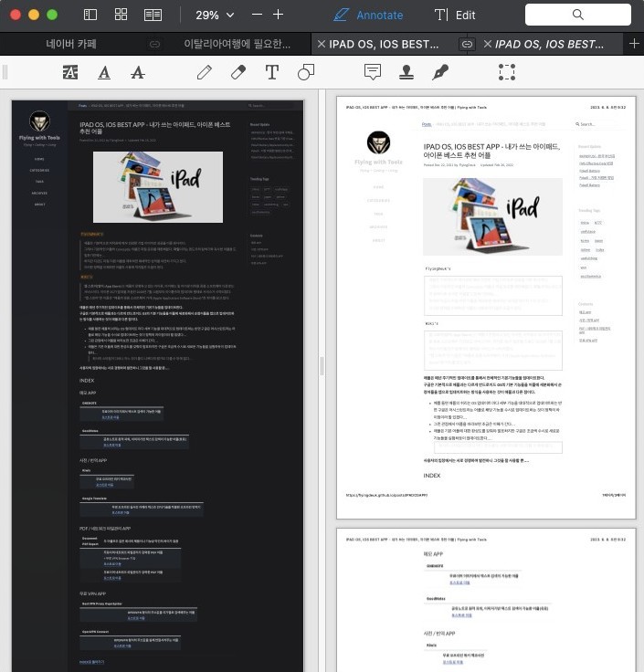
Task: Select the strikethrough text tool
Action: (138, 72)
